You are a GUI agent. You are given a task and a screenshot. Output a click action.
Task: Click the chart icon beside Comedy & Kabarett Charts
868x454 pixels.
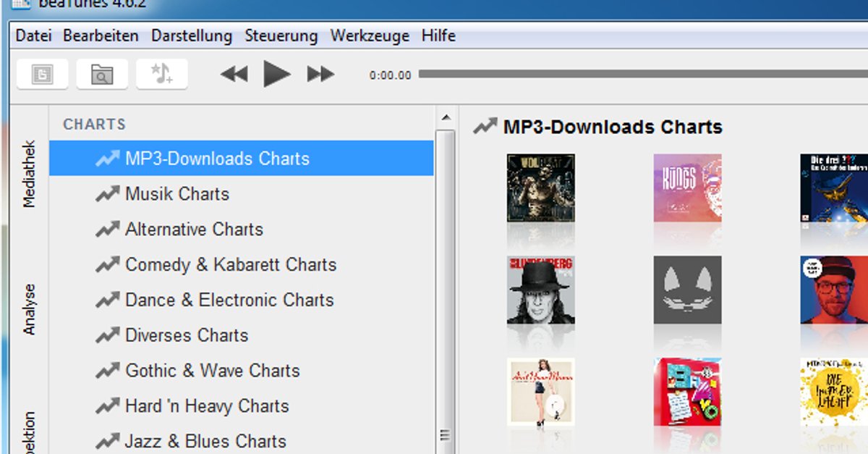107,265
